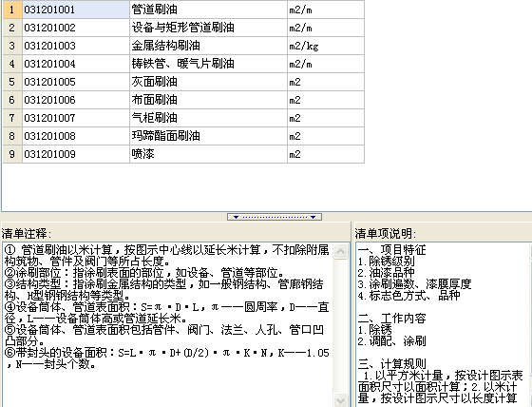Viewport: 532px width, 407px height.
Task: Click the m2/kg unit cell
Action: [326, 46]
